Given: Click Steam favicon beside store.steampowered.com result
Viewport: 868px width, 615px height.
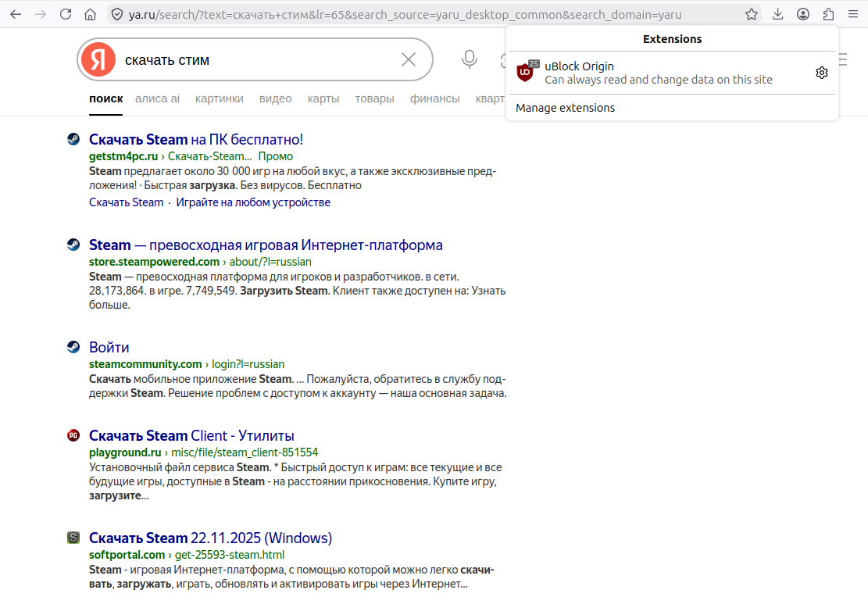Looking at the screenshot, I should click(x=73, y=244).
